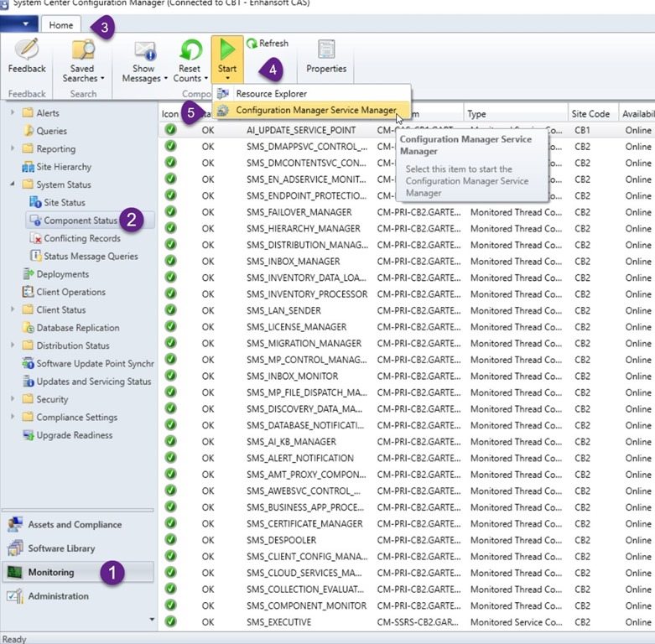
Task: Expand the Distribution Status node
Action: (x=13, y=345)
